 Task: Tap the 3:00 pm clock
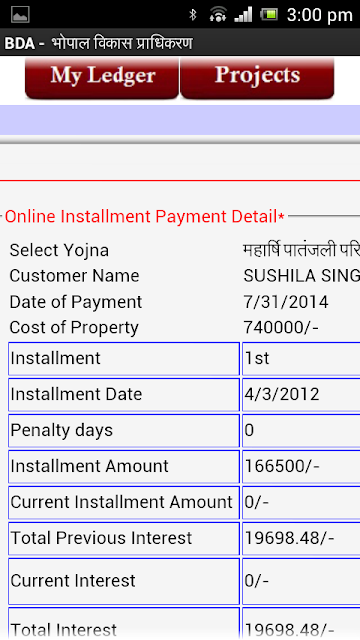(320, 16)
